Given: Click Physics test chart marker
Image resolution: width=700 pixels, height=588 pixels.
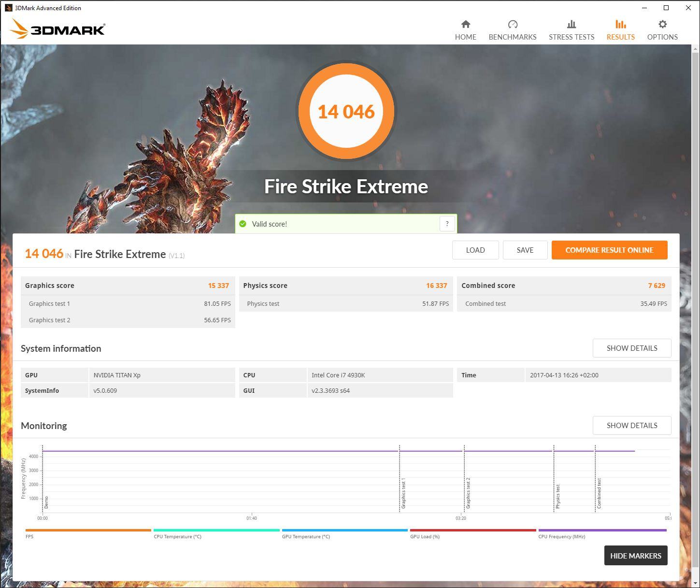Looking at the screenshot, I should coord(557,496).
